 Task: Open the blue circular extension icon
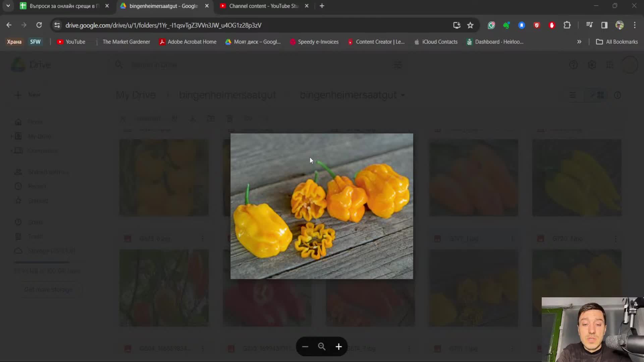[x=522, y=25]
